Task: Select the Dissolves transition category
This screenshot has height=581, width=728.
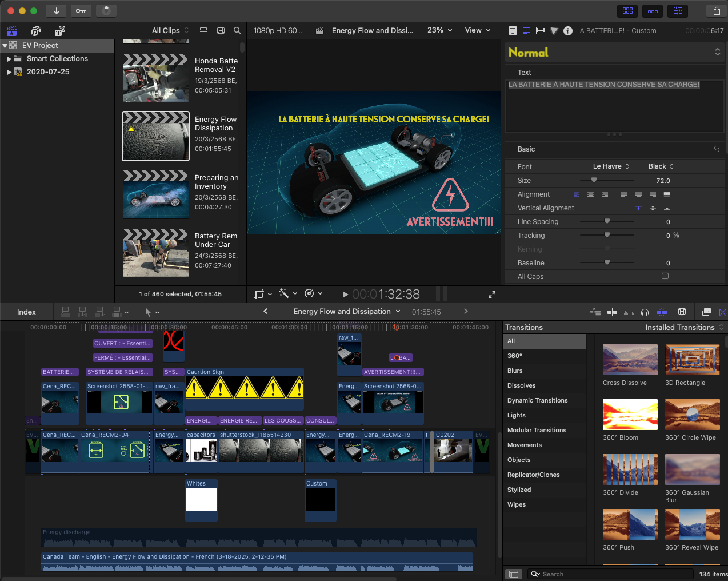Action: (x=521, y=385)
